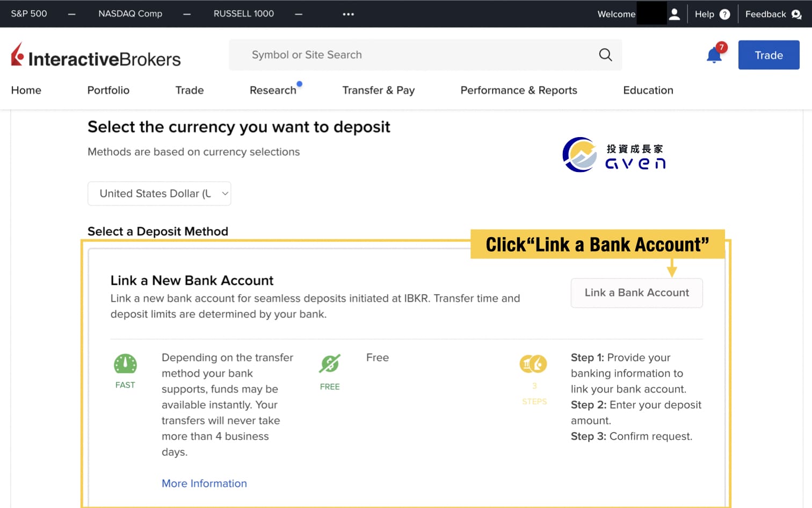This screenshot has width=812, height=508.
Task: Open the Research menu
Action: click(273, 90)
